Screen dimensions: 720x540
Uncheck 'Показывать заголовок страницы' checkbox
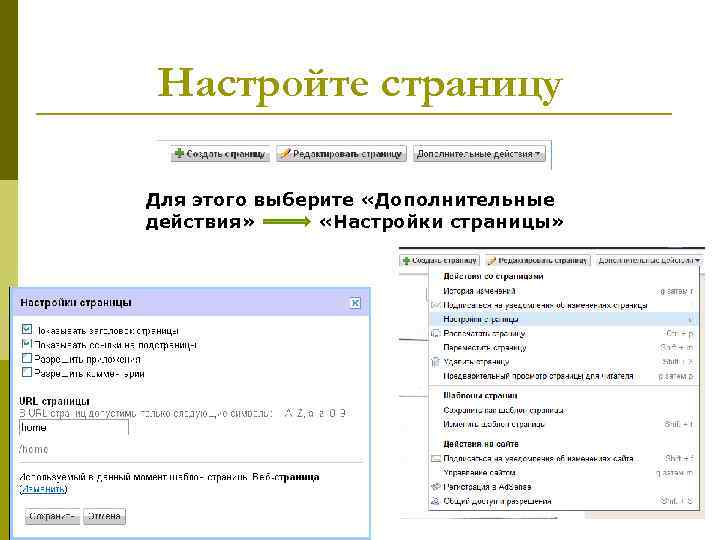point(27,329)
